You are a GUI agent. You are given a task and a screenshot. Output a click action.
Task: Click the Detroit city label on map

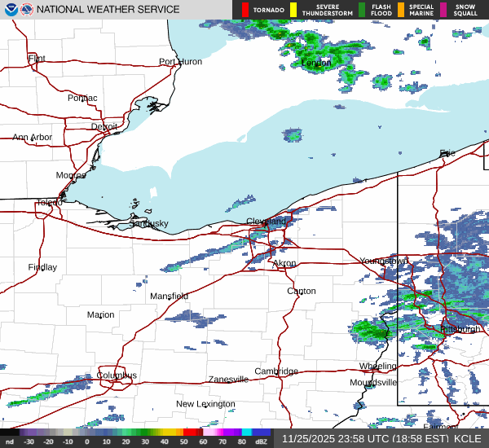(104, 127)
